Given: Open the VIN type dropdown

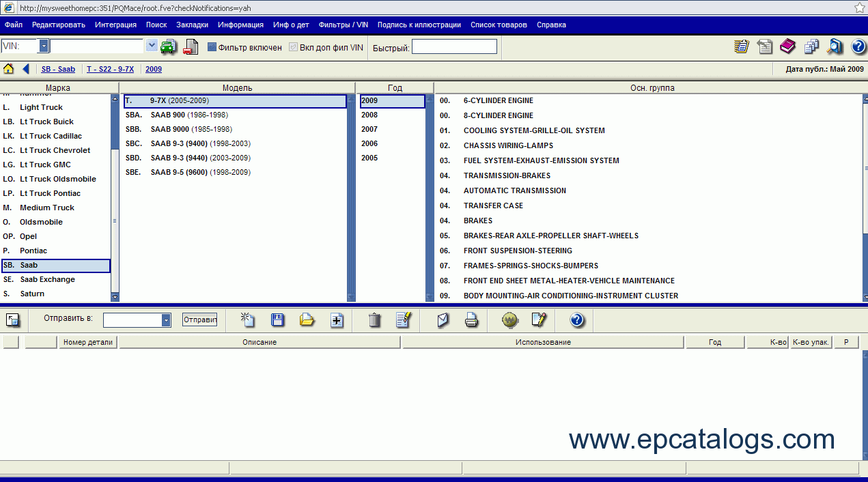Looking at the screenshot, I should click(x=44, y=46).
